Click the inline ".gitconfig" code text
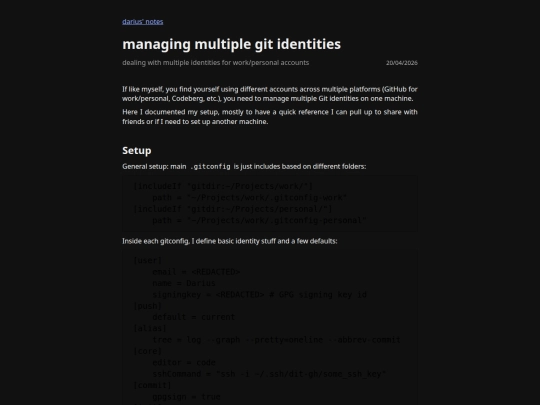The height and width of the screenshot is (405, 540). [x=210, y=167]
